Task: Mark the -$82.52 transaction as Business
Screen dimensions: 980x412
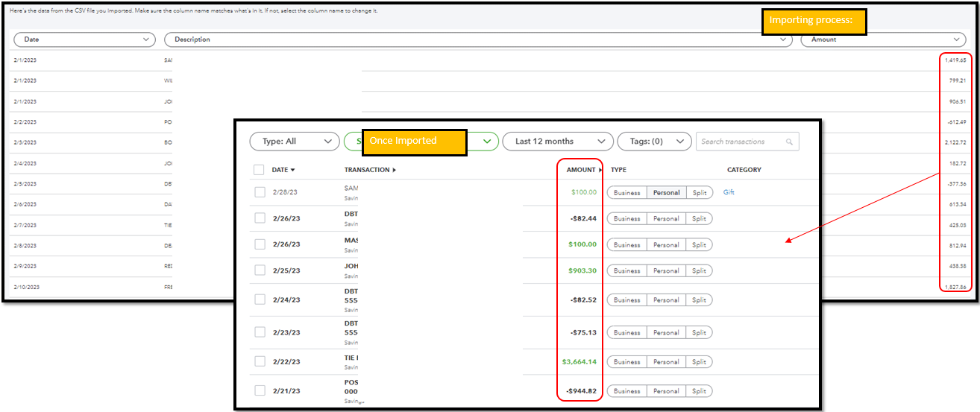Action: pyautogui.click(x=627, y=300)
